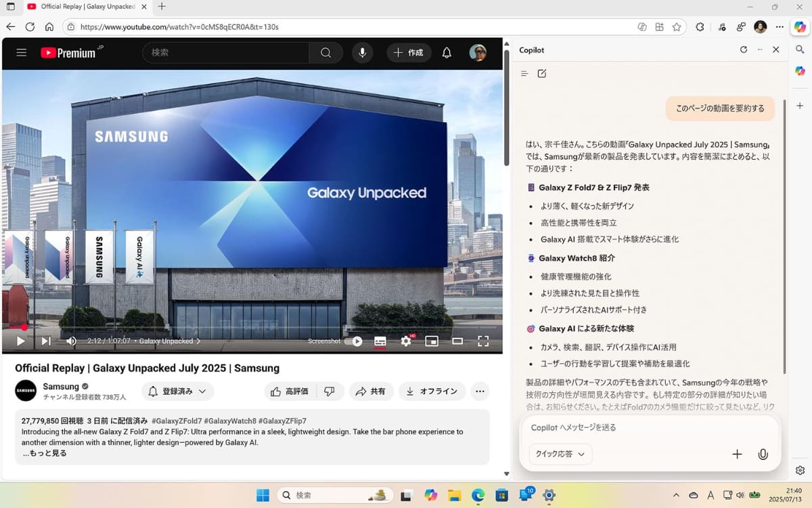Mute the video volume speaker icon
The height and width of the screenshot is (508, 812).
(71, 341)
